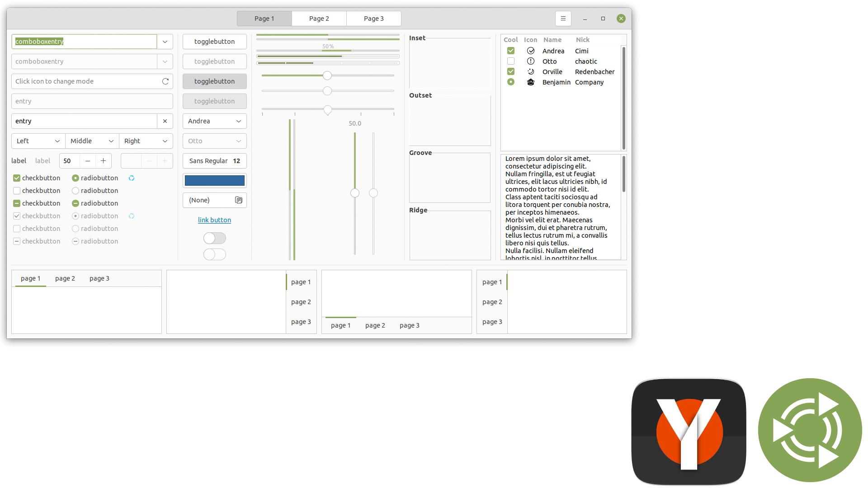Open the Left dropdown
The width and height of the screenshot is (868, 488).
[x=38, y=141]
